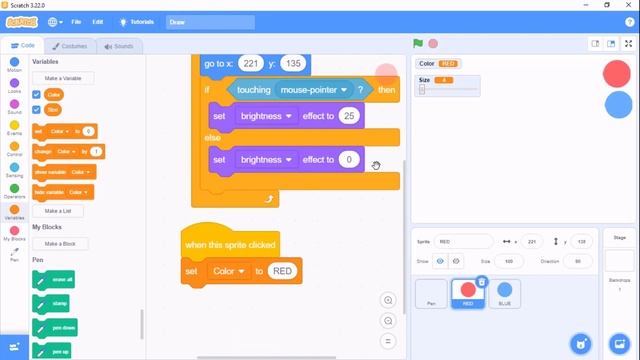Open the mouse-pointer dropdown in touching block
The width and height of the screenshot is (640, 360).
click(x=314, y=90)
